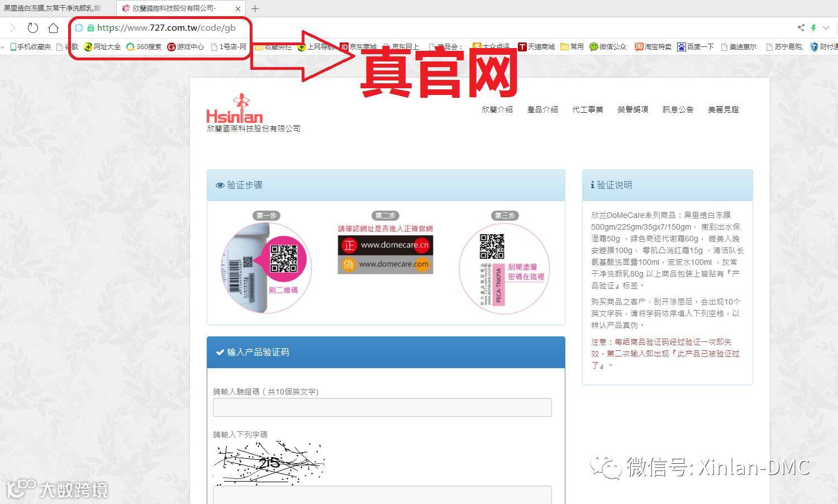The height and width of the screenshot is (504, 838).
Task: Reload the page with the refresh icon
Action: [33, 28]
